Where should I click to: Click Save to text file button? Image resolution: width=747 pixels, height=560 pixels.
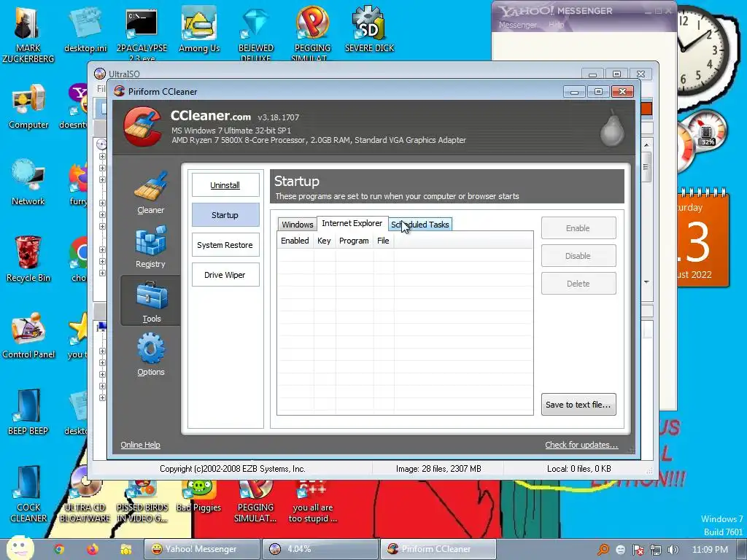[578, 404]
